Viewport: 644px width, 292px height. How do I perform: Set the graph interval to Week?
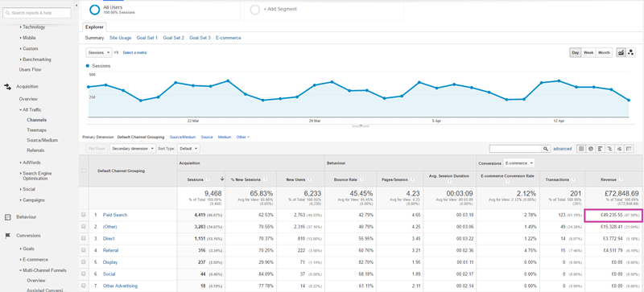click(588, 52)
